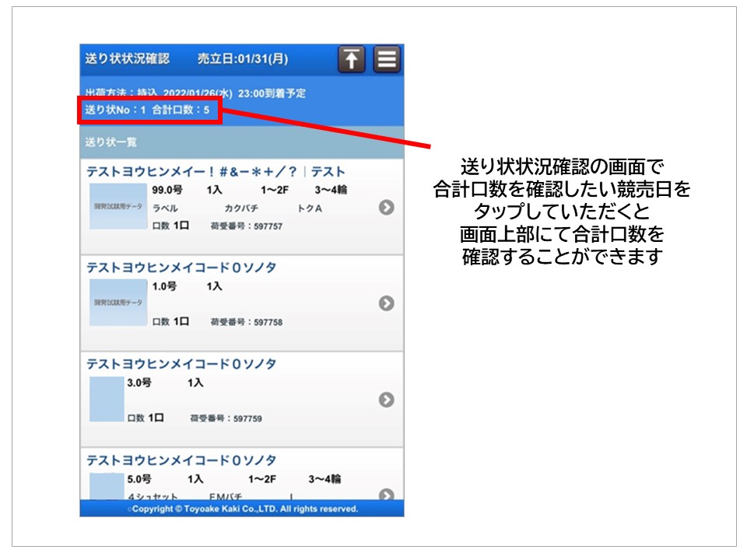Tap the upload arrow icon in header
This screenshot has height=560, width=747.
(x=352, y=60)
